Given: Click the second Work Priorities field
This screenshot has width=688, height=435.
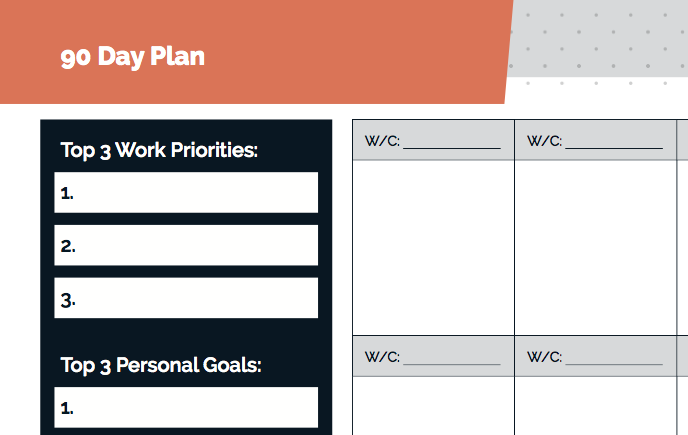Looking at the screenshot, I should point(186,245).
